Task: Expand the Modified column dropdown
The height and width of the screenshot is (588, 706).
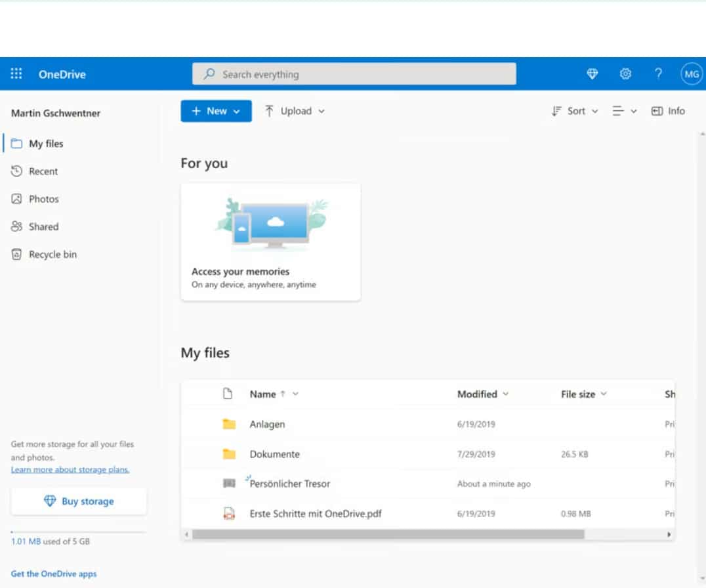Action: (x=506, y=394)
